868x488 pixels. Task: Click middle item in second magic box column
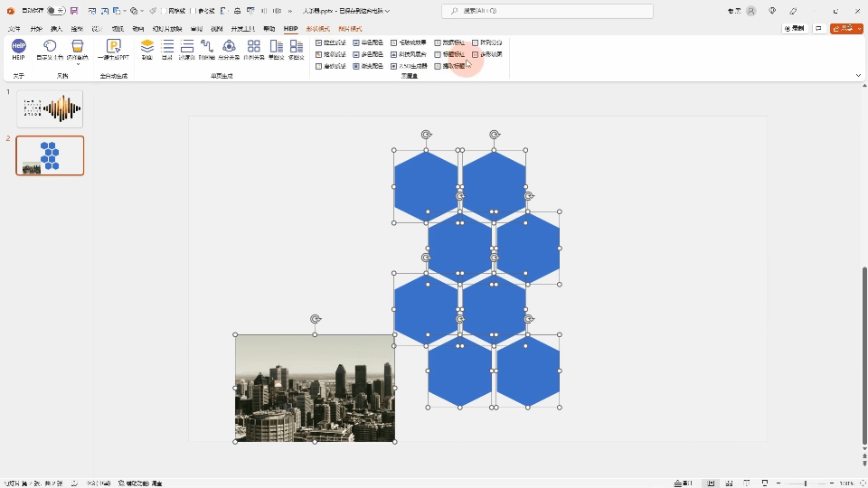click(x=368, y=54)
